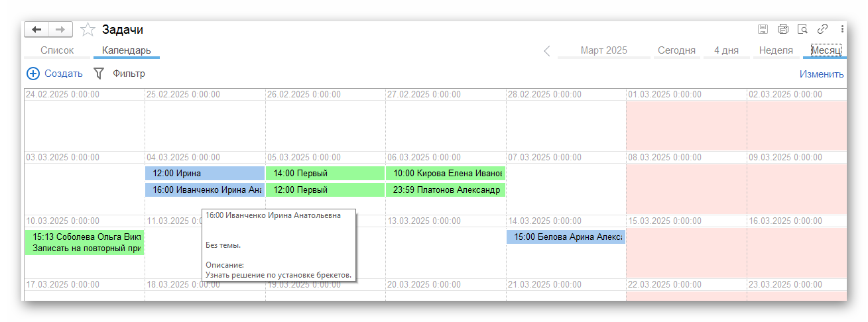Switch to the Календарь tab
This screenshot has width=868, height=322.
pyautogui.click(x=126, y=50)
